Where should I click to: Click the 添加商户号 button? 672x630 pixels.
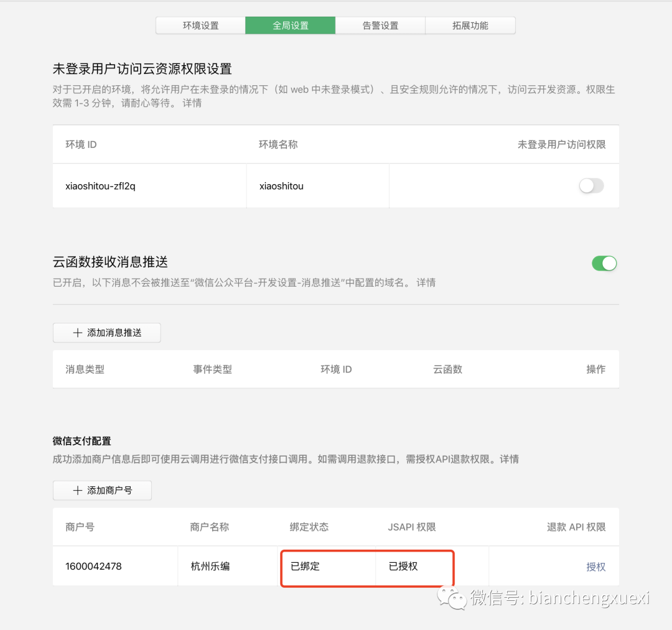102,491
